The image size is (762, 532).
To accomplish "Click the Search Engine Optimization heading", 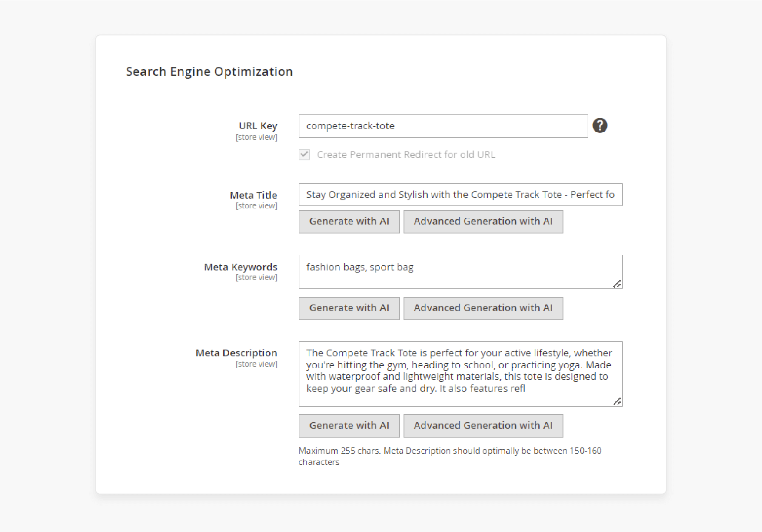I will pyautogui.click(x=209, y=71).
